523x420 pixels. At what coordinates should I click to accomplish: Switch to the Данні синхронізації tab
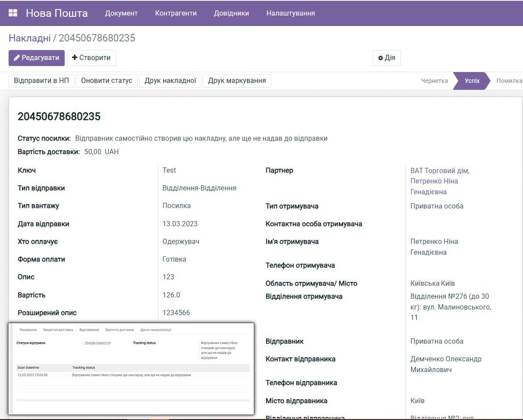click(x=155, y=330)
